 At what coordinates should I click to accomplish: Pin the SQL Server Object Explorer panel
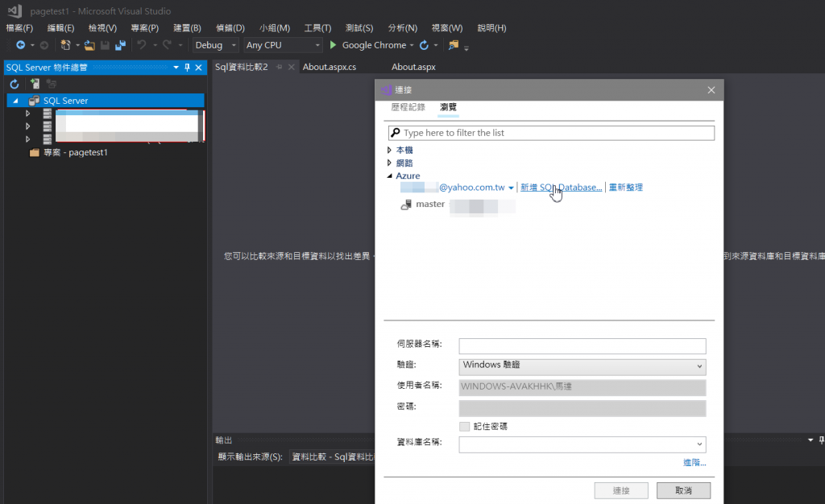pos(187,68)
